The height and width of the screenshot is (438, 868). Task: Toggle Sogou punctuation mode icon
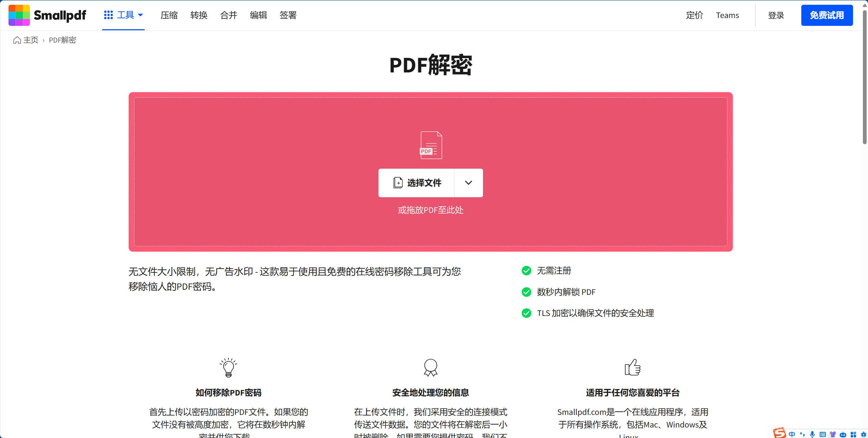802,434
